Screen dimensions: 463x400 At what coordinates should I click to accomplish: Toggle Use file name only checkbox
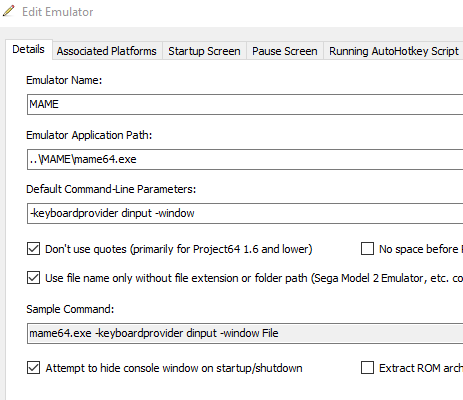33,278
